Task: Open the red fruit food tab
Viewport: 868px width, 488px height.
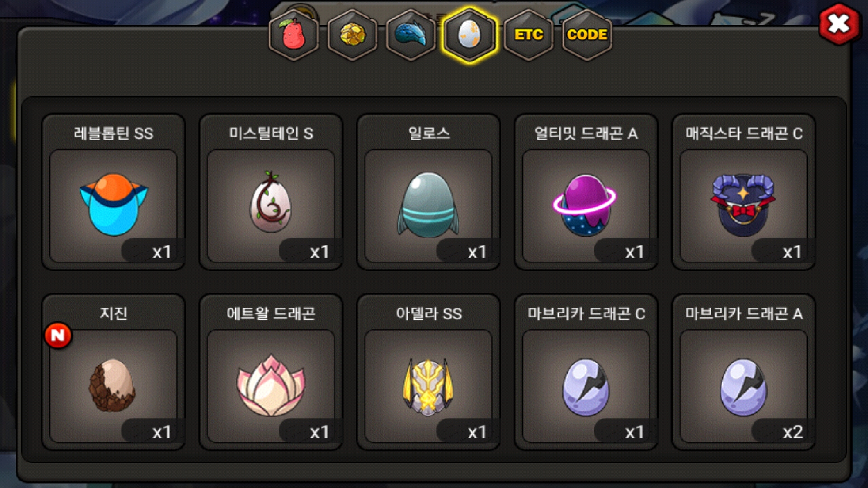Action: point(294,35)
